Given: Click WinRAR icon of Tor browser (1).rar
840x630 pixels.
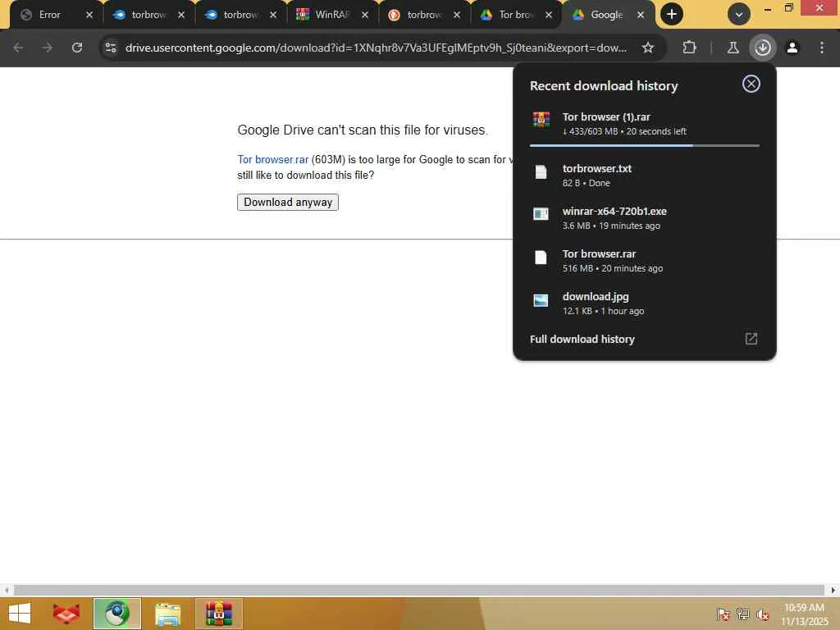Looking at the screenshot, I should pos(541,120).
